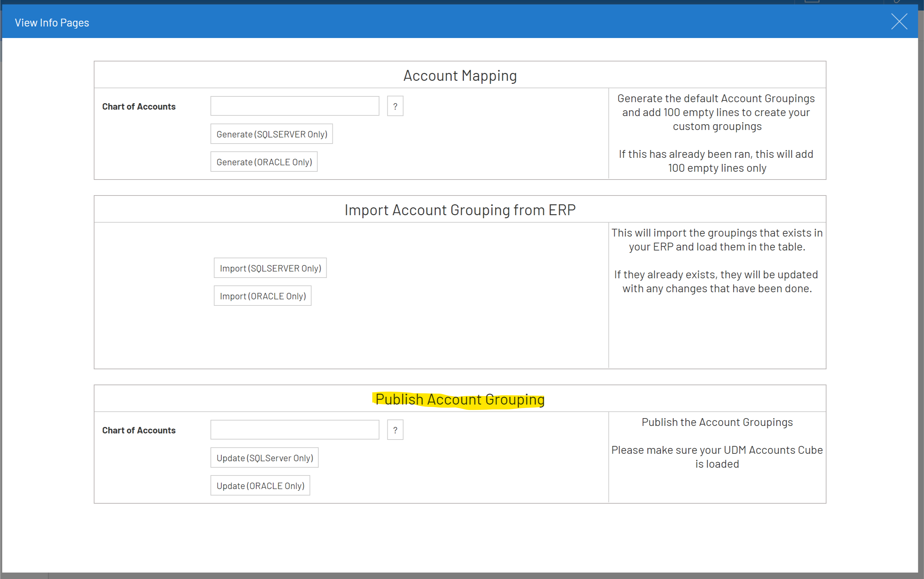Click Chart of Accounts field under Account Mapping

click(x=295, y=106)
